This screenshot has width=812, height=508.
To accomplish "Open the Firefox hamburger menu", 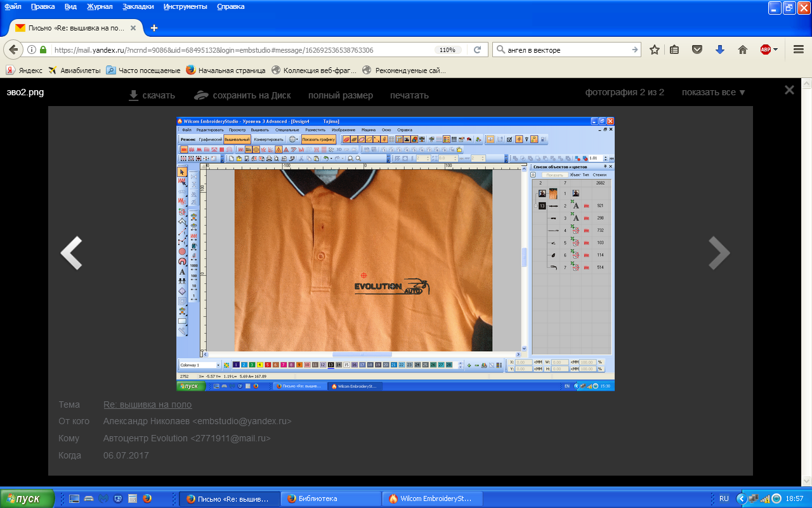I will point(799,50).
